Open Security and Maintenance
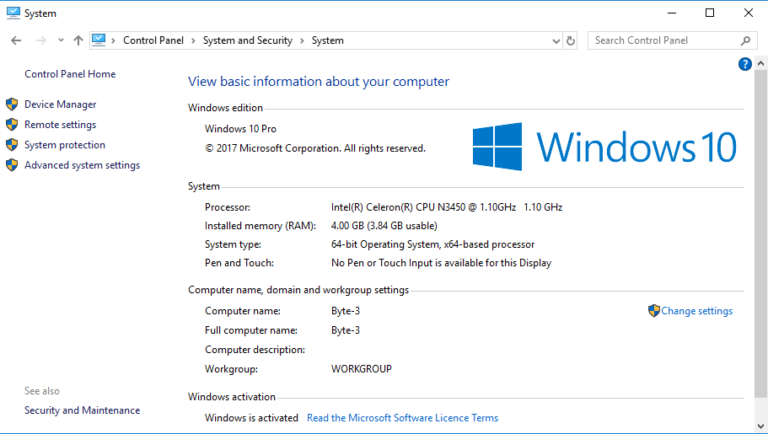The height and width of the screenshot is (434, 768). point(82,410)
